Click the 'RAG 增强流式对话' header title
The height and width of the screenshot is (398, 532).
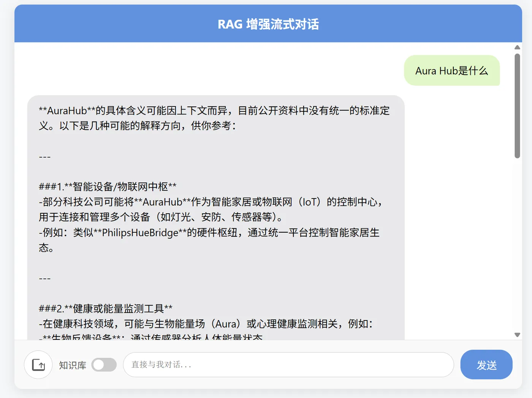[x=268, y=24]
